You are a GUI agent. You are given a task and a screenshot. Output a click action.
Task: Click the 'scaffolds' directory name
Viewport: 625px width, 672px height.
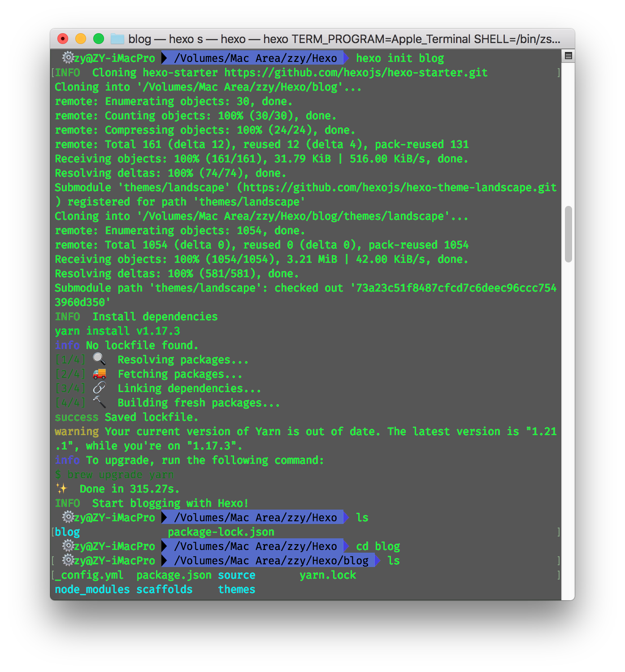(165, 589)
